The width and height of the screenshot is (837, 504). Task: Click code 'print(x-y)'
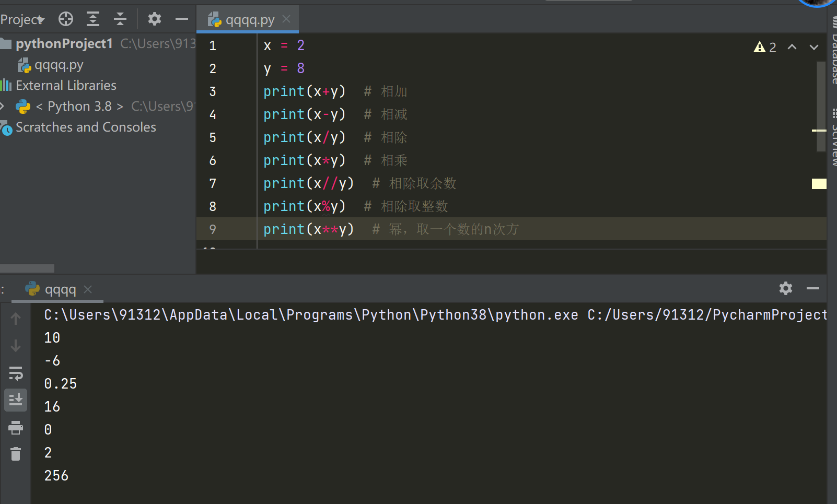305,114
